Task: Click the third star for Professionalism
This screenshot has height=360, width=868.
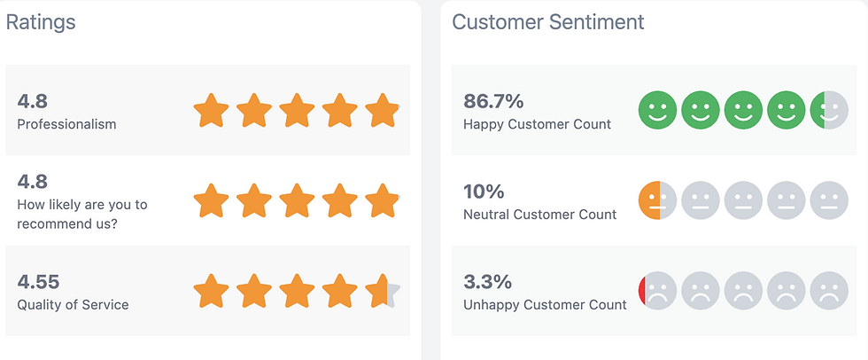Action: pos(297,111)
